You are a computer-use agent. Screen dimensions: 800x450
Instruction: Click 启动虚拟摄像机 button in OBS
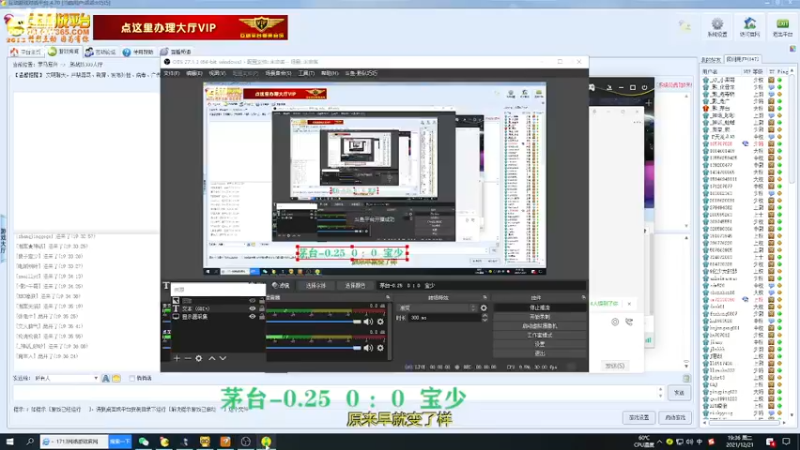click(539, 326)
